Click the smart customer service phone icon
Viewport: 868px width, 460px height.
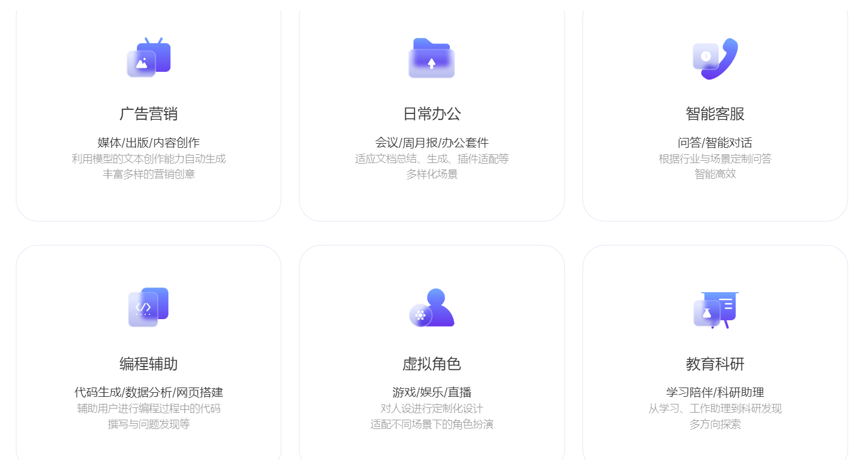pyautogui.click(x=715, y=58)
